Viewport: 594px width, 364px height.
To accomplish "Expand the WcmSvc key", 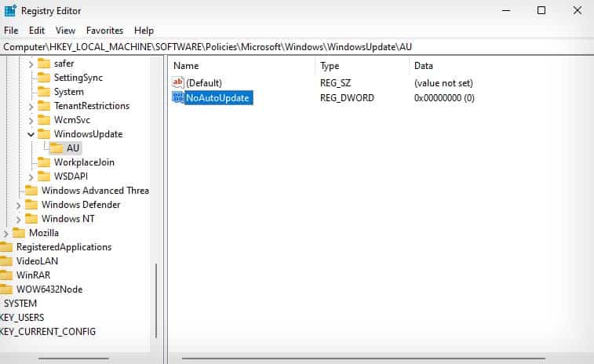I will coord(31,121).
